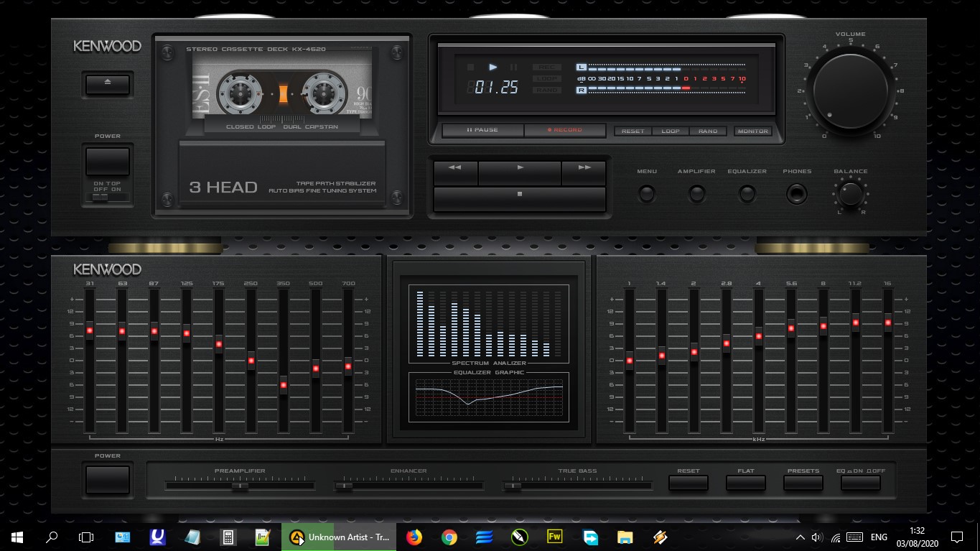
Task: Stop playback with the stop button
Action: pos(520,198)
